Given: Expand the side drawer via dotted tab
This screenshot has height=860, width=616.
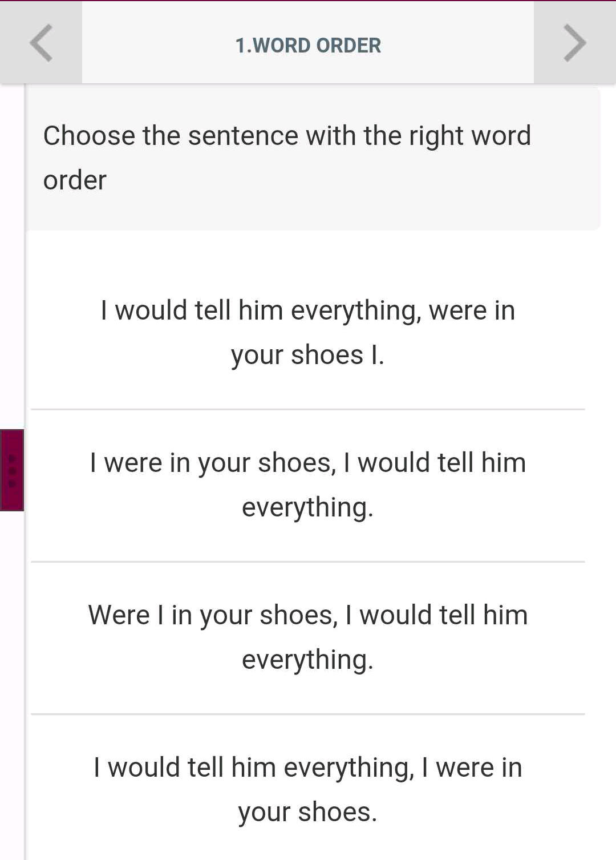Looking at the screenshot, I should point(11,470).
